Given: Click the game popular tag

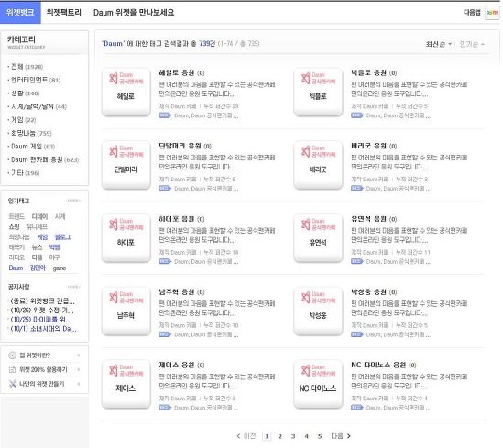Looking at the screenshot, I should (60, 268).
